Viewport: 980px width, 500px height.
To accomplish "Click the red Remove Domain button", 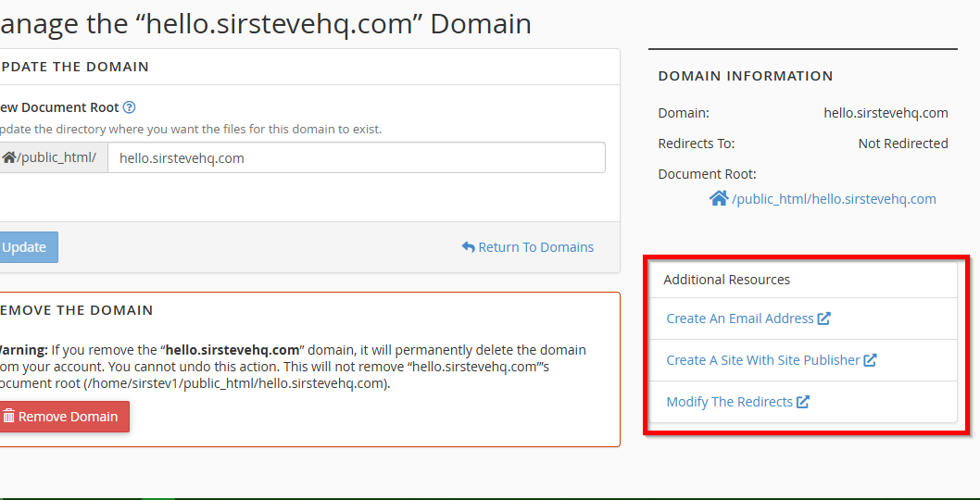I will (x=62, y=417).
